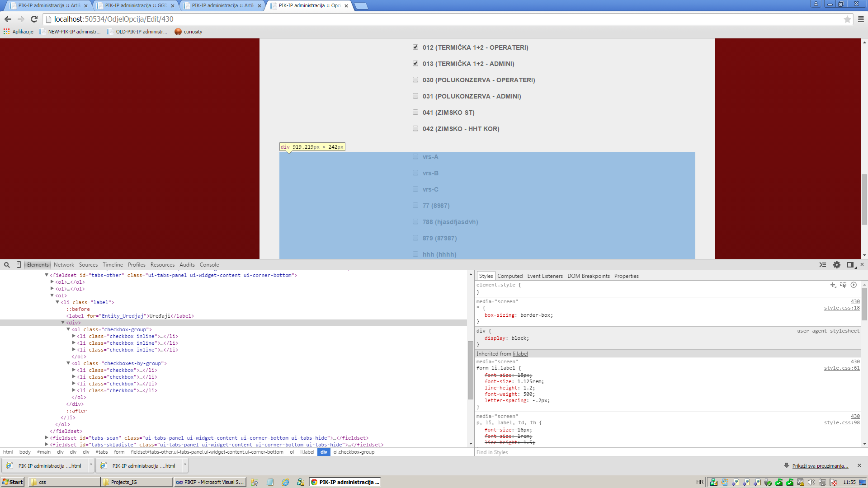Change DevTools dock side icon
Viewport: 868px width, 488px height.
[x=850, y=265]
